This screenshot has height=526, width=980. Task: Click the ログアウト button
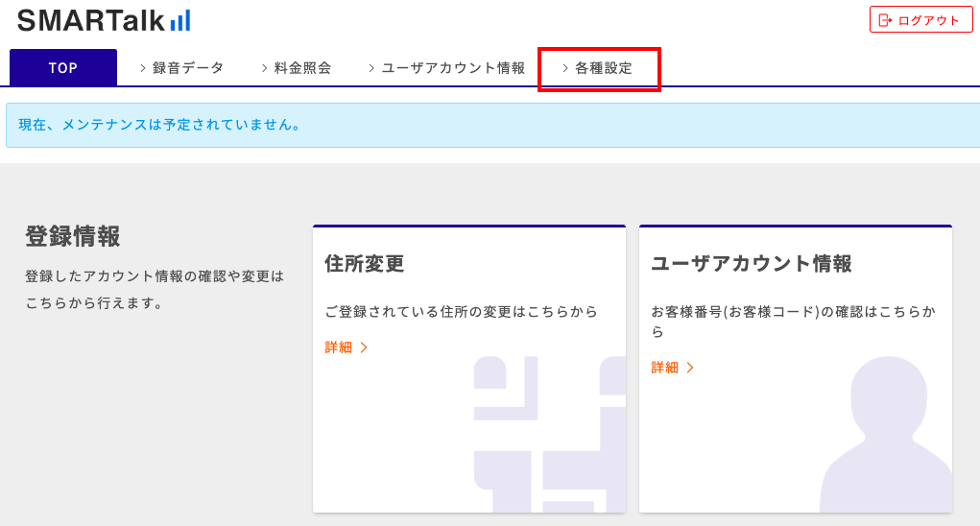tap(920, 20)
